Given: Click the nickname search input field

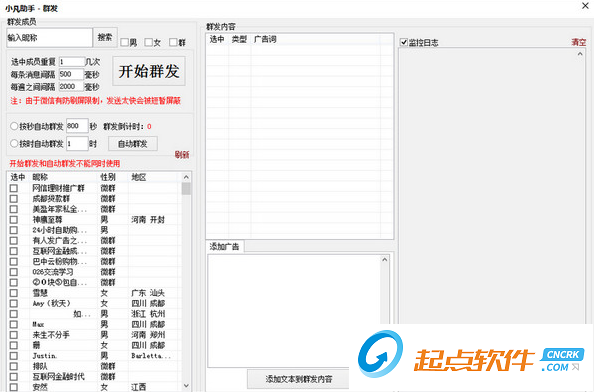Looking at the screenshot, I should point(49,37).
